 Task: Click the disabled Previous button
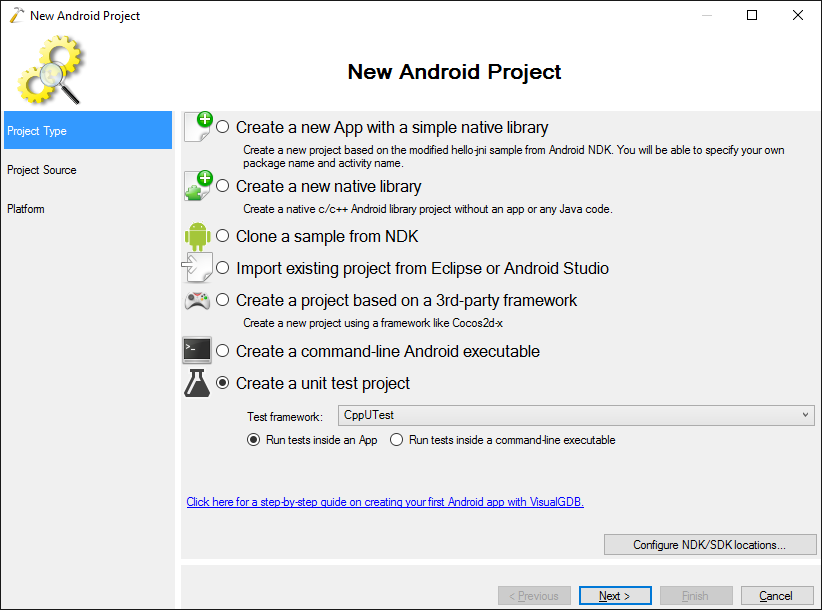(534, 596)
